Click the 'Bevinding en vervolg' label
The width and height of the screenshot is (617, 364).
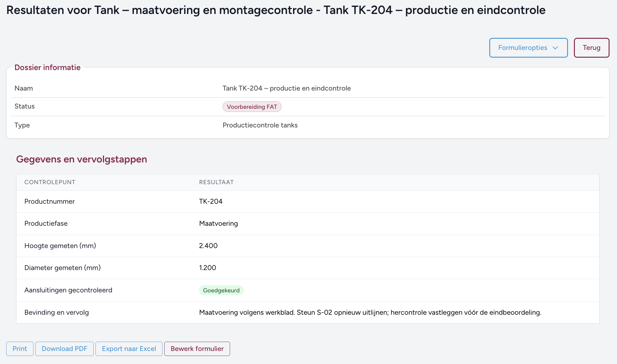point(57,312)
